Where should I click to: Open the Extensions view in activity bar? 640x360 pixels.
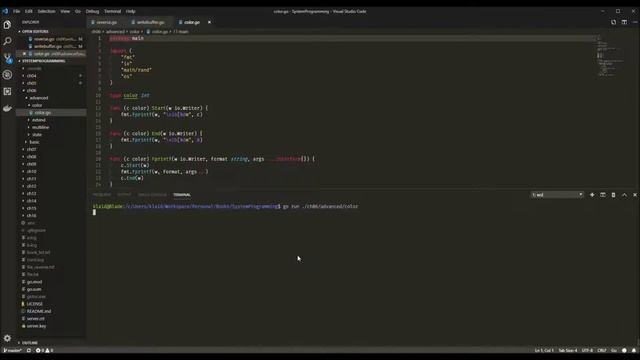(7, 91)
